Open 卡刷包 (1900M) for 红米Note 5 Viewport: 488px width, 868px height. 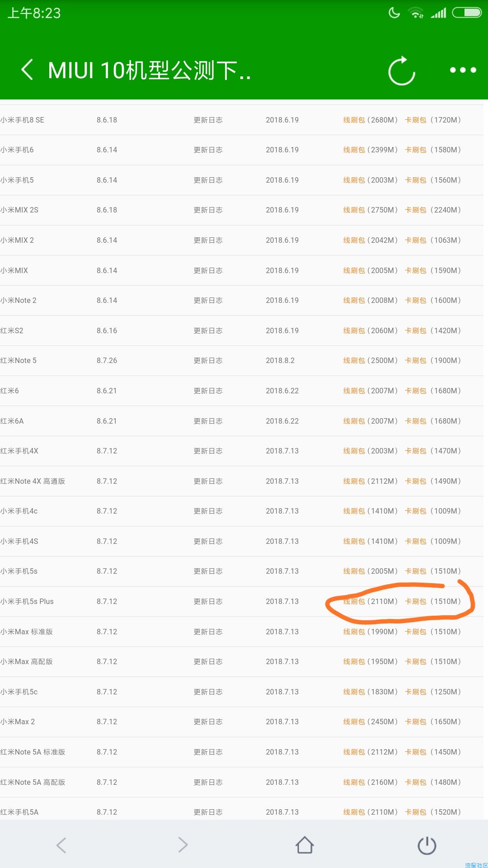[x=416, y=360]
